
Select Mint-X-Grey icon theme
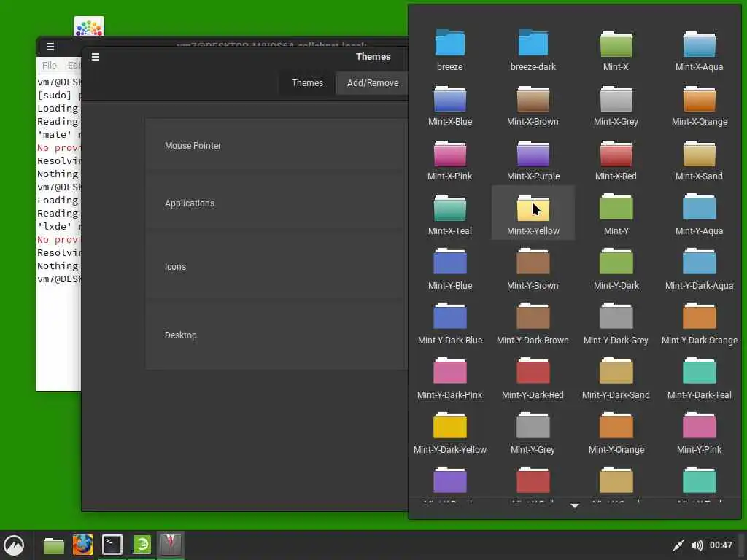pos(616,104)
